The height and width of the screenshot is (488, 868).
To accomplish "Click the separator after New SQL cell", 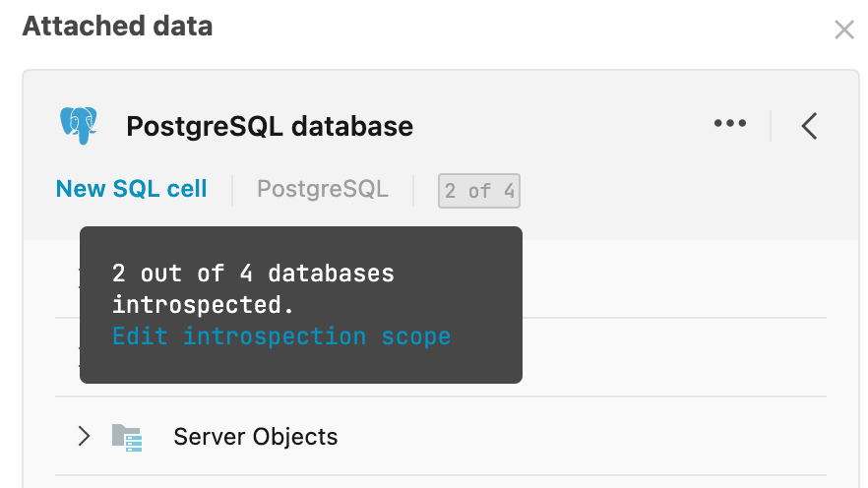I will 232,191.
